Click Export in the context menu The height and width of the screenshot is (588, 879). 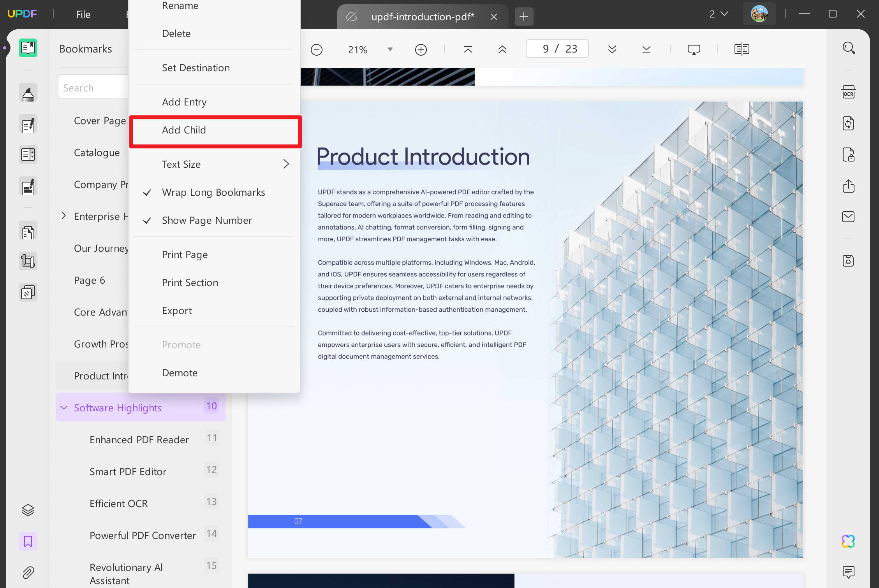(x=177, y=311)
